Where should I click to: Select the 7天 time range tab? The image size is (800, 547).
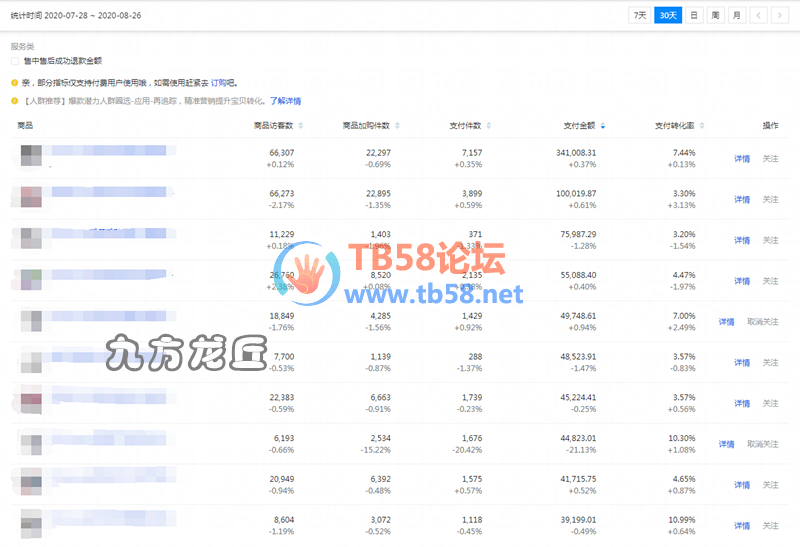tap(638, 15)
